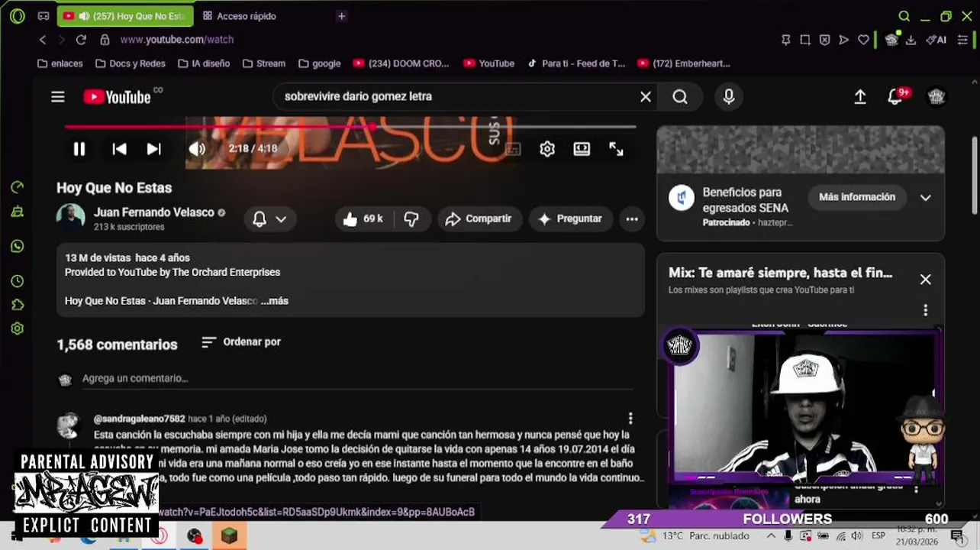
Task: Open the (234) DOOM CRO... bookmark
Action: tap(401, 63)
